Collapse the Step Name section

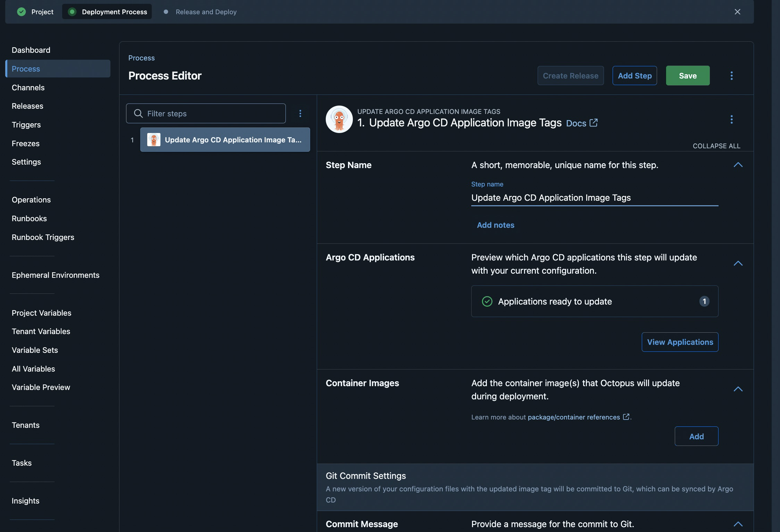[x=738, y=165]
